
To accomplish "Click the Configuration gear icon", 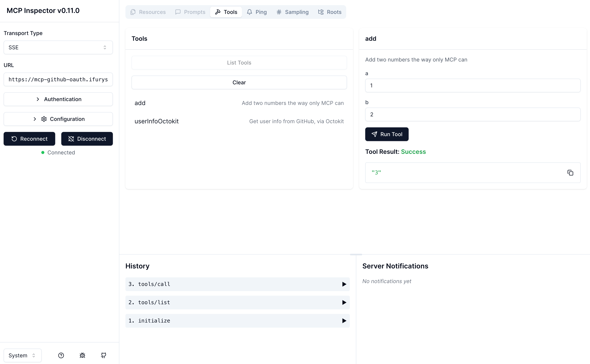I will coord(44,119).
